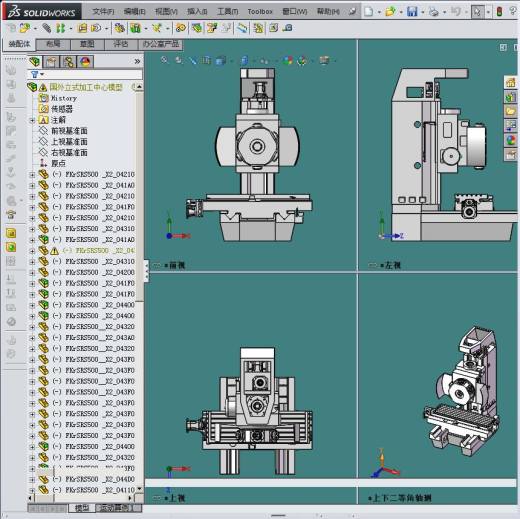Expand the FKrSRS500 _X2_04110 component node
The image size is (520, 519).
point(33,491)
